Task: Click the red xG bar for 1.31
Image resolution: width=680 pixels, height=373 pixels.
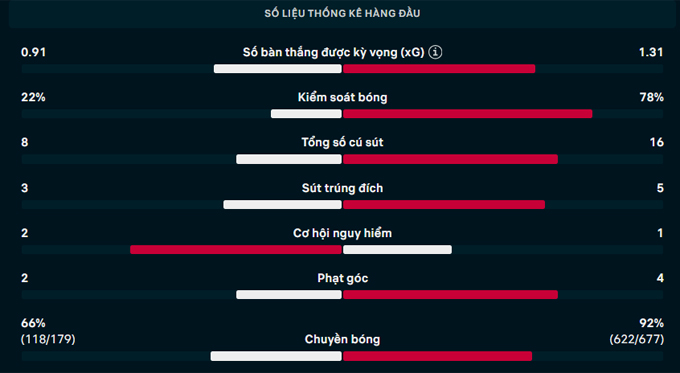Action: 439,69
